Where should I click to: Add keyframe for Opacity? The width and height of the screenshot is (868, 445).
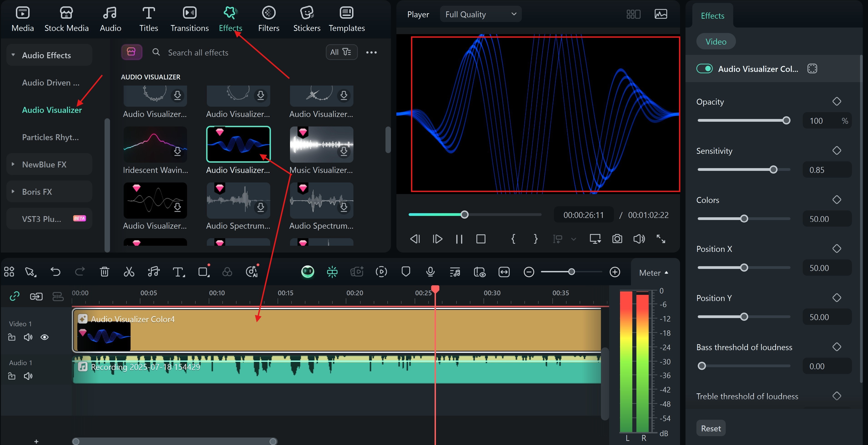(x=837, y=101)
